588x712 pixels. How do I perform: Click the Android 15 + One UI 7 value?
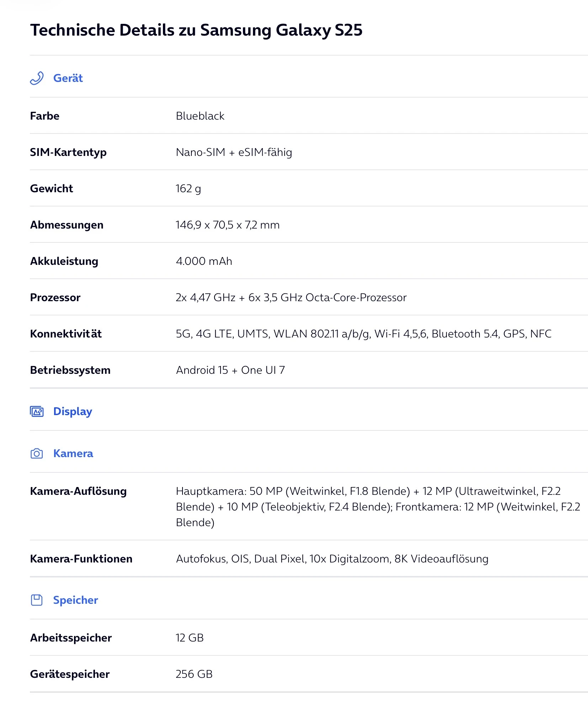pos(231,370)
